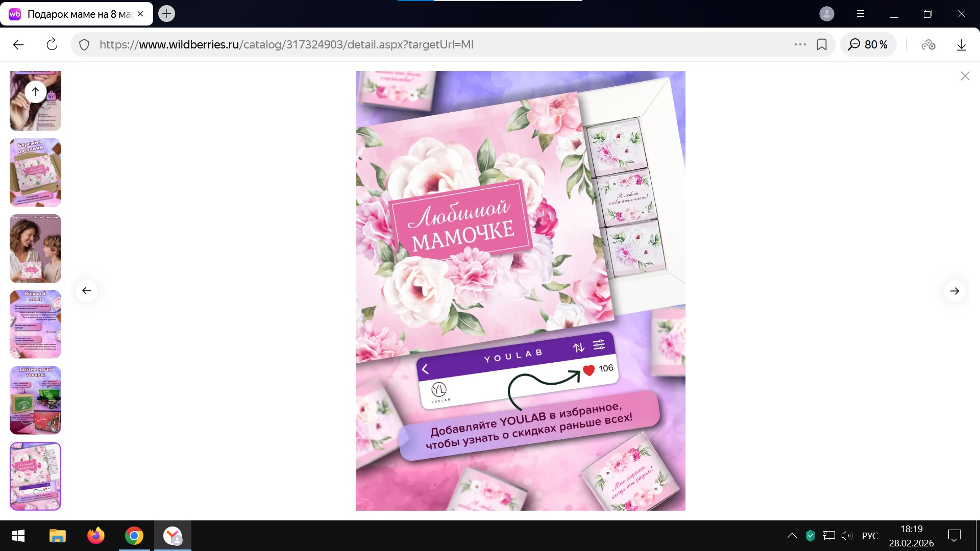This screenshot has width=980, height=551.
Task: Close the Wildberries product tab
Action: pyautogui.click(x=140, y=14)
